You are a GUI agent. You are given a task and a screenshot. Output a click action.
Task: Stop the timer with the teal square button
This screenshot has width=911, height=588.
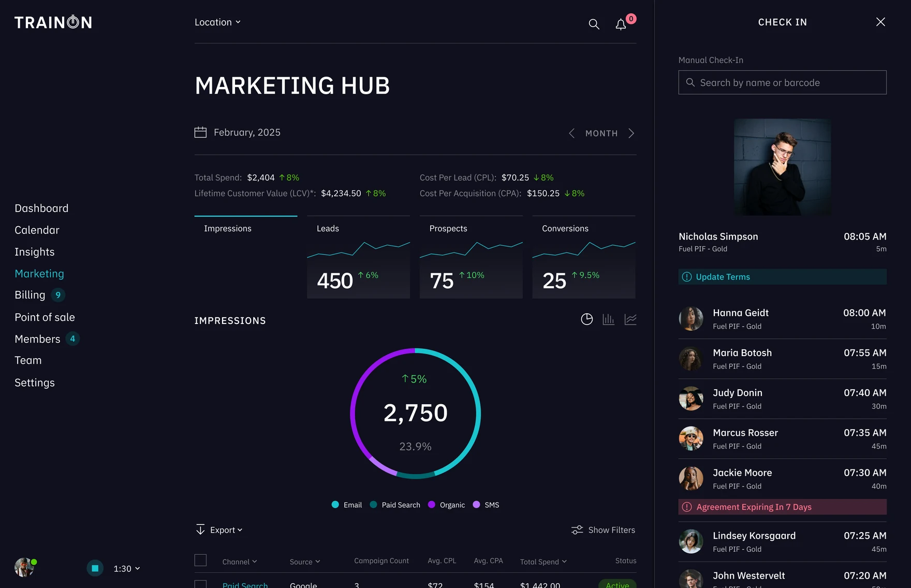[x=95, y=568]
